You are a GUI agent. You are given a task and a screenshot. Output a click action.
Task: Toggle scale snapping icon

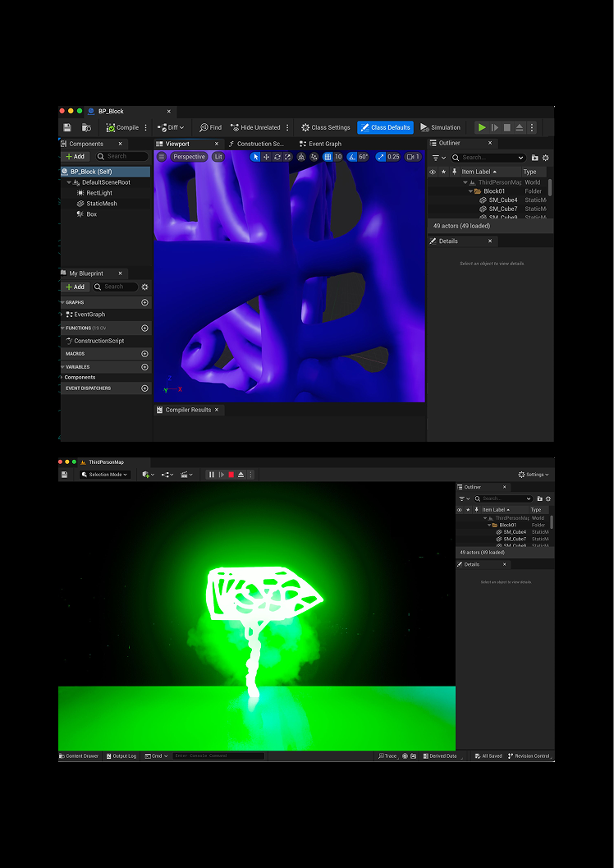click(x=381, y=157)
